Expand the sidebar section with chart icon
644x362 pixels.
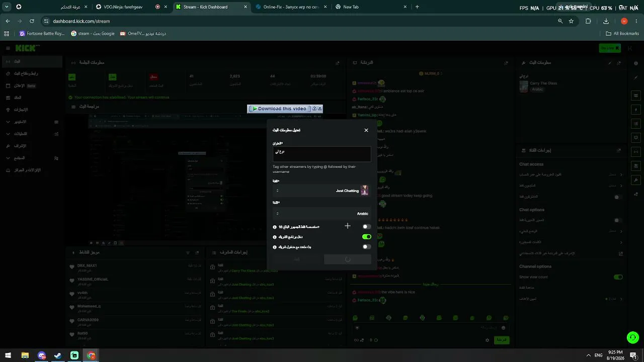click(31, 134)
